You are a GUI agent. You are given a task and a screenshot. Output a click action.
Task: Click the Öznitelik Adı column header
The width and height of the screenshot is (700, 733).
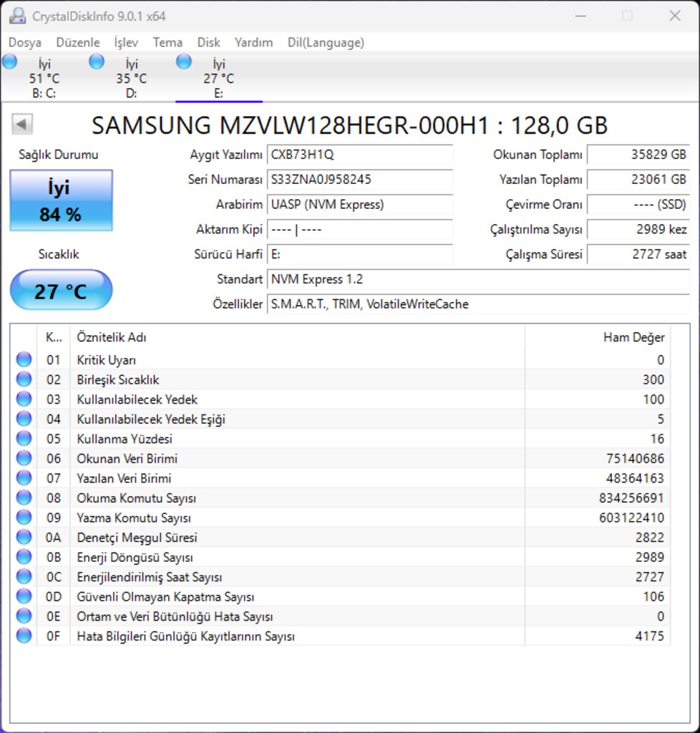point(298,337)
